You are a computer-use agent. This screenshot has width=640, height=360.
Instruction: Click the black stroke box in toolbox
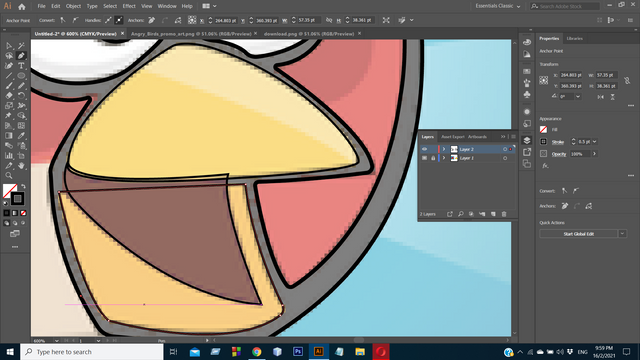coord(17,199)
